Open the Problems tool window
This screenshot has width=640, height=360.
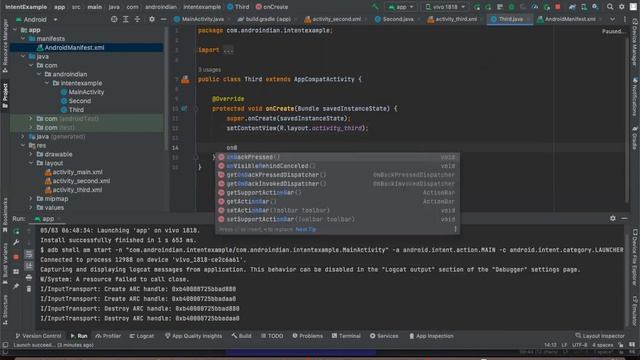(x=307, y=336)
